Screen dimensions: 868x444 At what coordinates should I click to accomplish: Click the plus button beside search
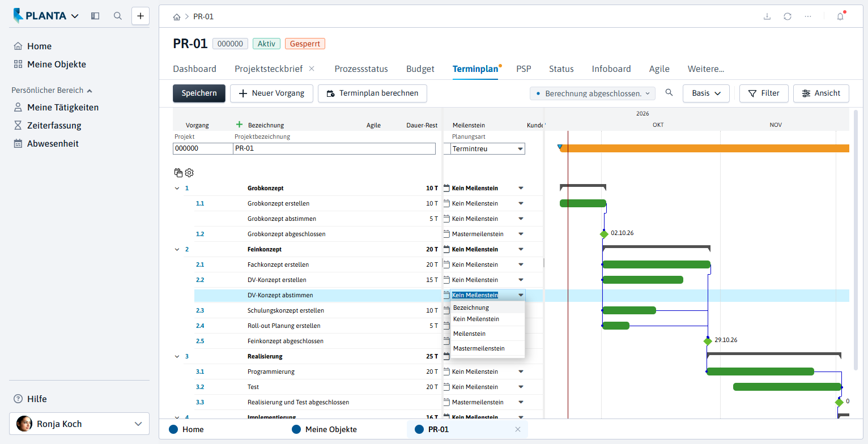click(x=141, y=16)
